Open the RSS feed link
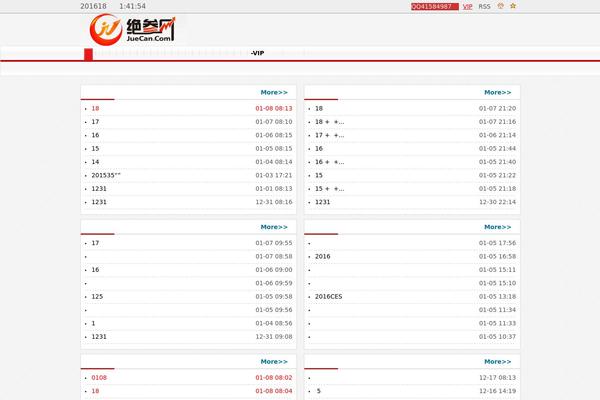The image size is (600, 400). pyautogui.click(x=484, y=6)
